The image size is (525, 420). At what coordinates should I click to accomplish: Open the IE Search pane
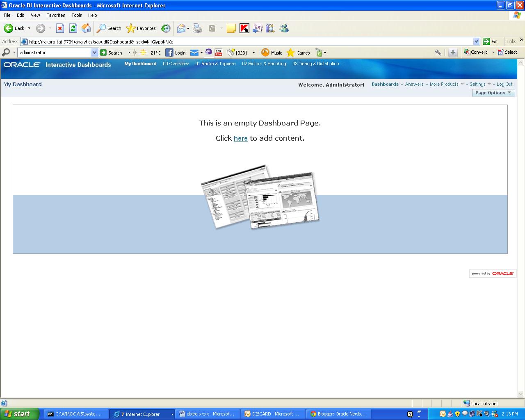click(109, 28)
